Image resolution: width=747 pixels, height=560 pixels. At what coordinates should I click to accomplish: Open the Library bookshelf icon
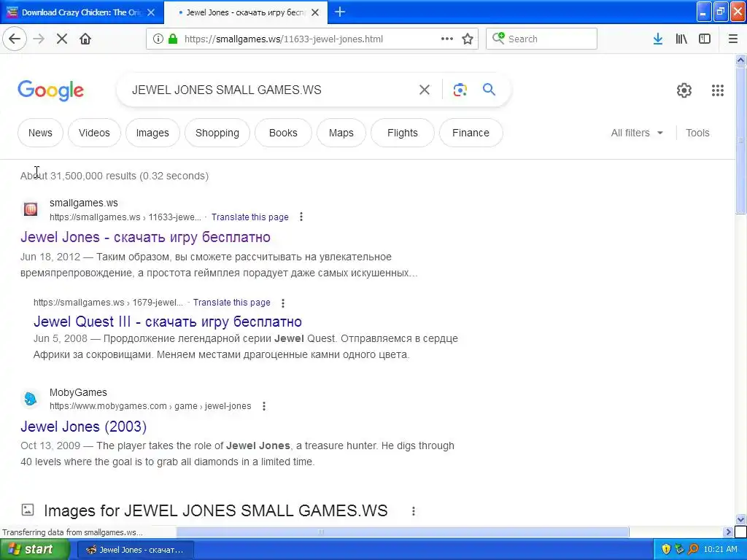pyautogui.click(x=681, y=39)
